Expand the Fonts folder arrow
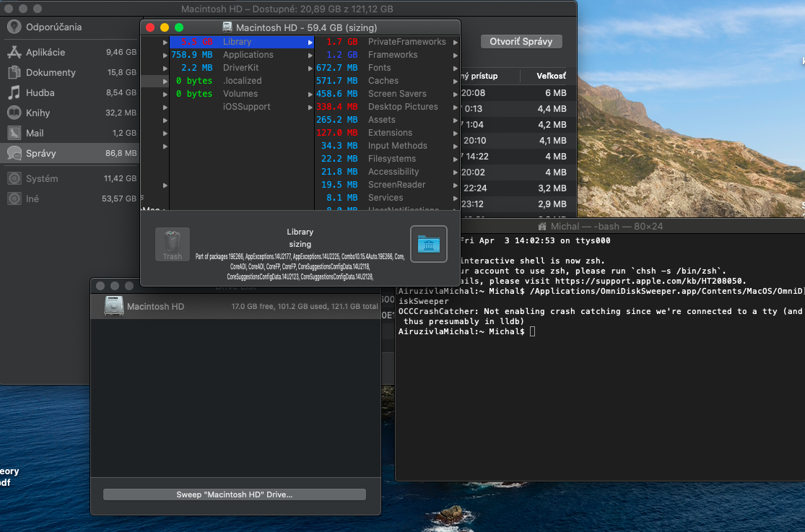Screen dimensions: 805x532 (x=456, y=68)
